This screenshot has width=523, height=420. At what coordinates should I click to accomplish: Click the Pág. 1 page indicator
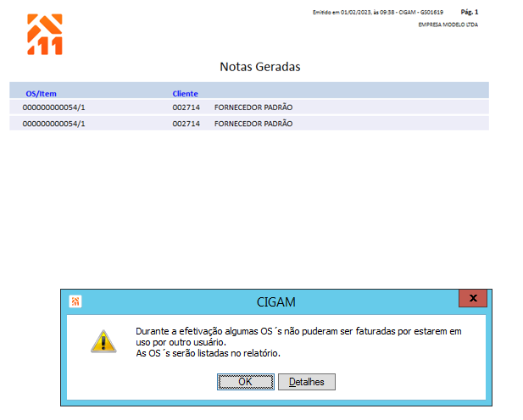pos(470,12)
